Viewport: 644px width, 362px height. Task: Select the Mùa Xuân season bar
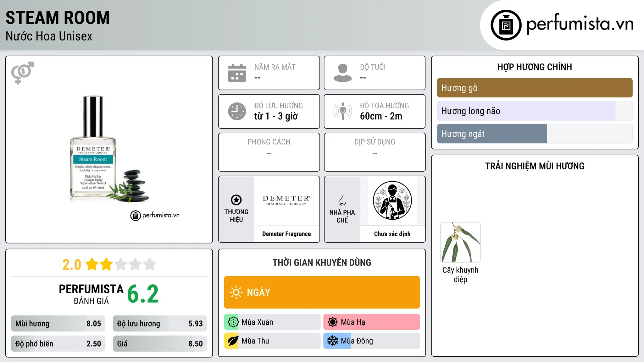(x=272, y=322)
